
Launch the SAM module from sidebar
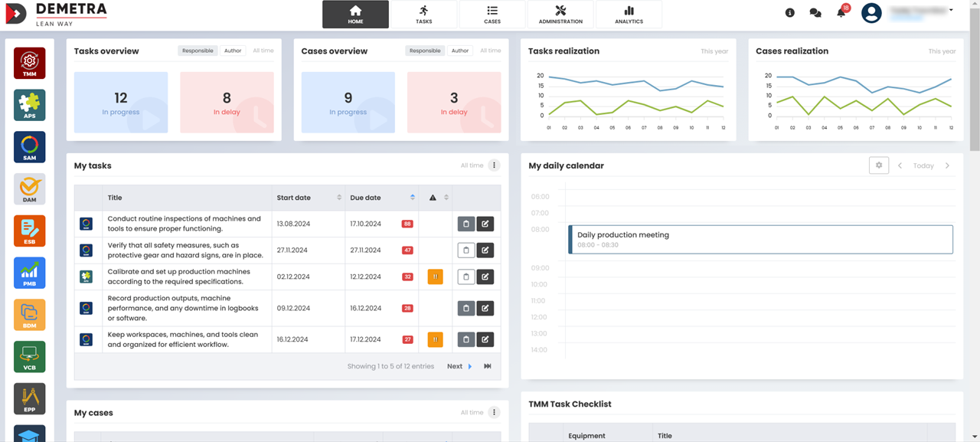30,147
